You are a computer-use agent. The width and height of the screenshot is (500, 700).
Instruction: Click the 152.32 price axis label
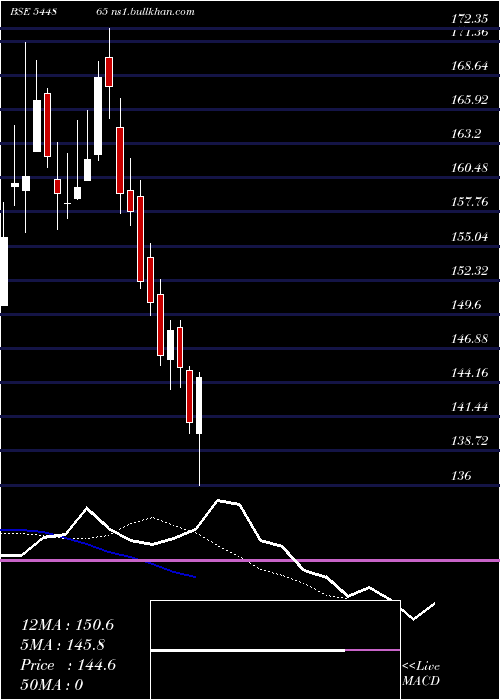coord(470,271)
